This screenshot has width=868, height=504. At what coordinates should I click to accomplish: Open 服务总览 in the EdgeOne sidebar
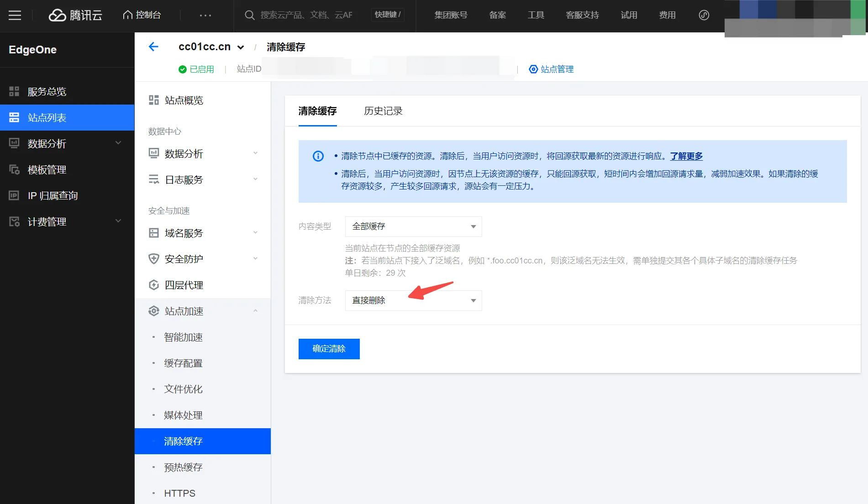point(67,91)
